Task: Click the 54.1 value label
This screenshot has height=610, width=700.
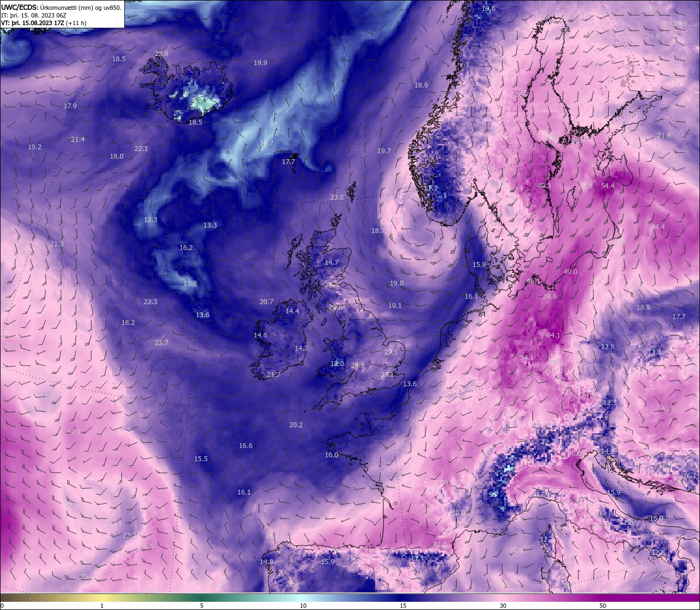Action: point(527,358)
